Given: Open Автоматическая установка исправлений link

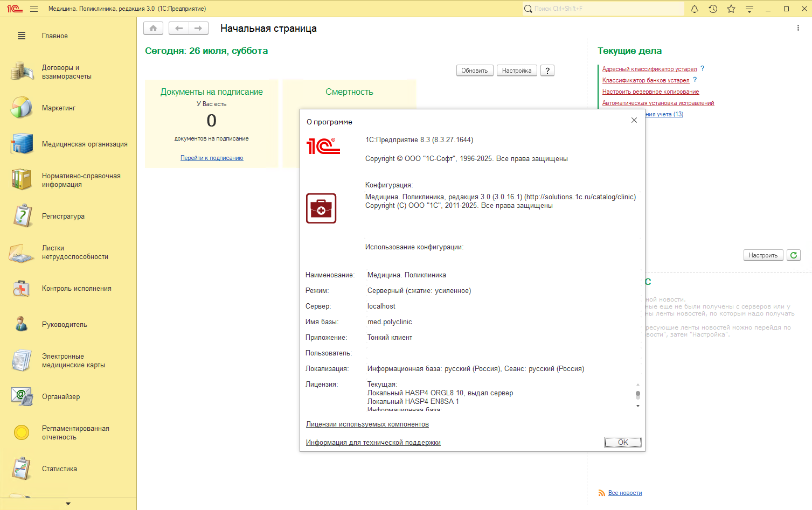Looking at the screenshot, I should click(658, 103).
